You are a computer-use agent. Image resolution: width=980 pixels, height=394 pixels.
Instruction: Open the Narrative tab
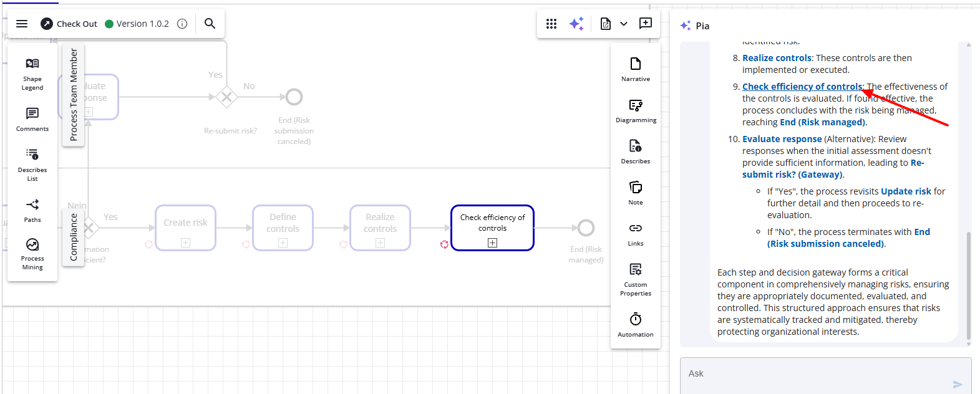pyautogui.click(x=636, y=69)
